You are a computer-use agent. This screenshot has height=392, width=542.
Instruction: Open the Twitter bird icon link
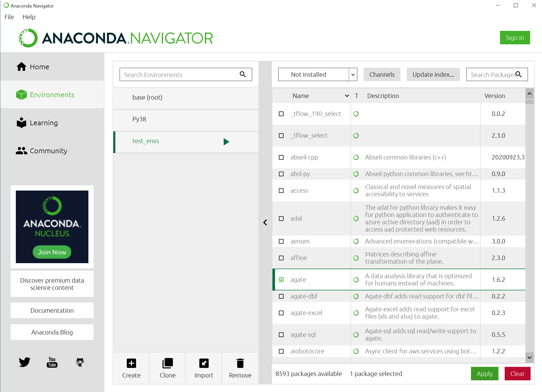(24, 362)
